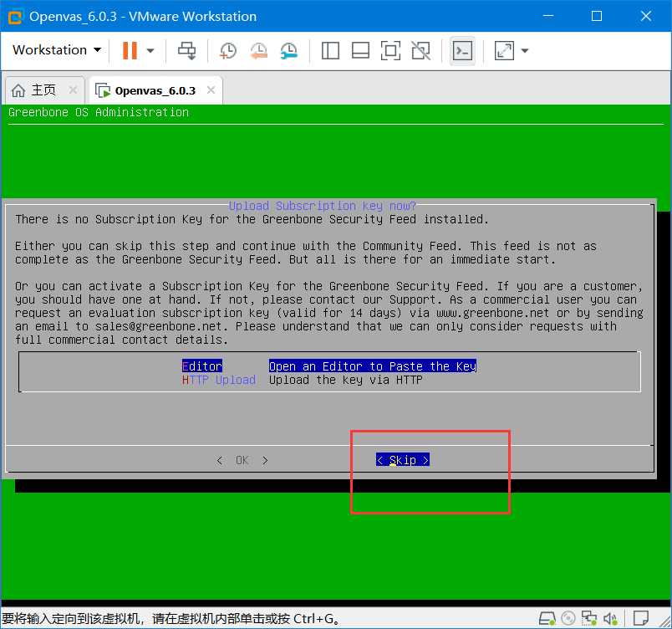This screenshot has width=672, height=629.
Task: Click the OK button in the dialog
Action: [242, 460]
